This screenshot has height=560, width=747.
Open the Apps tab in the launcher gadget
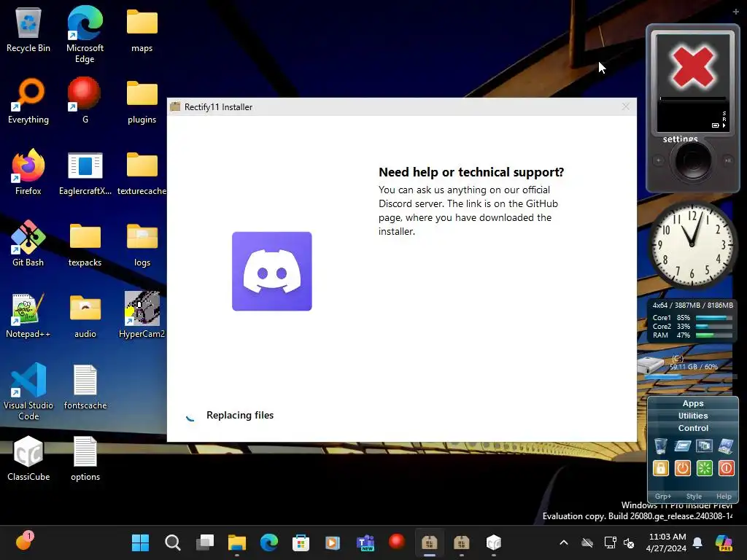point(693,403)
